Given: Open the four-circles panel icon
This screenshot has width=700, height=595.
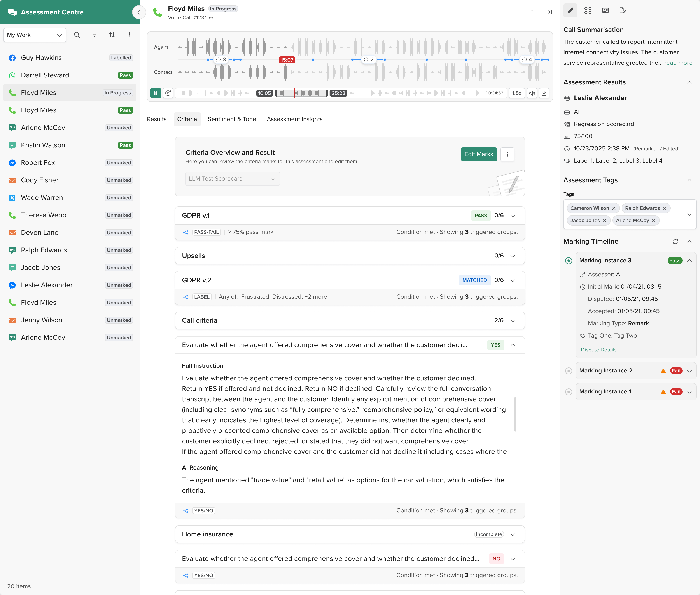Looking at the screenshot, I should pos(588,10).
